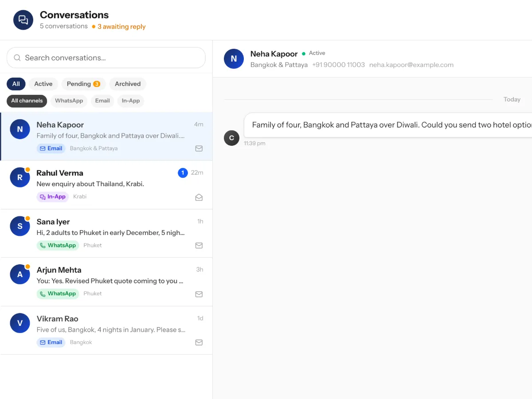Click the unread count badge on Rahul Verma
This screenshot has height=399, width=532.
(x=183, y=173)
